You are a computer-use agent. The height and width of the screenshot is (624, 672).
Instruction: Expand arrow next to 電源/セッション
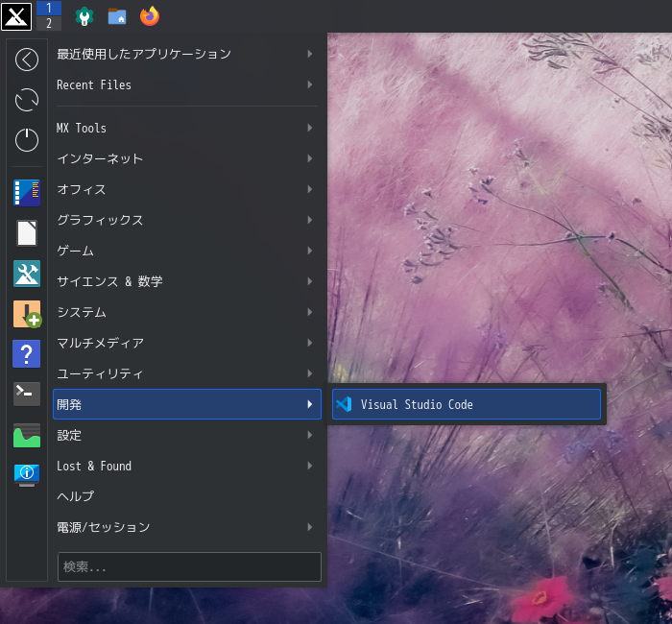click(310, 527)
